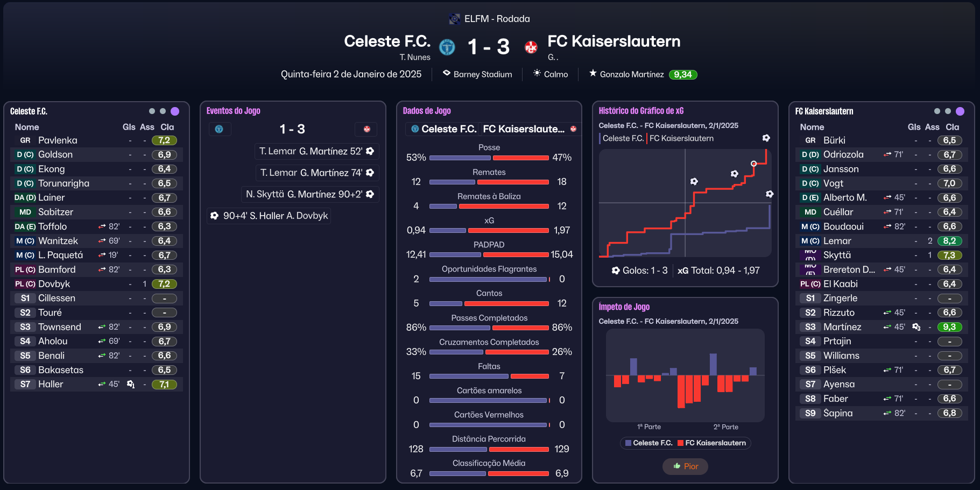Click FC Kaiserslautern crest in the scoreline header
This screenshot has width=980, height=490.
[531, 47]
